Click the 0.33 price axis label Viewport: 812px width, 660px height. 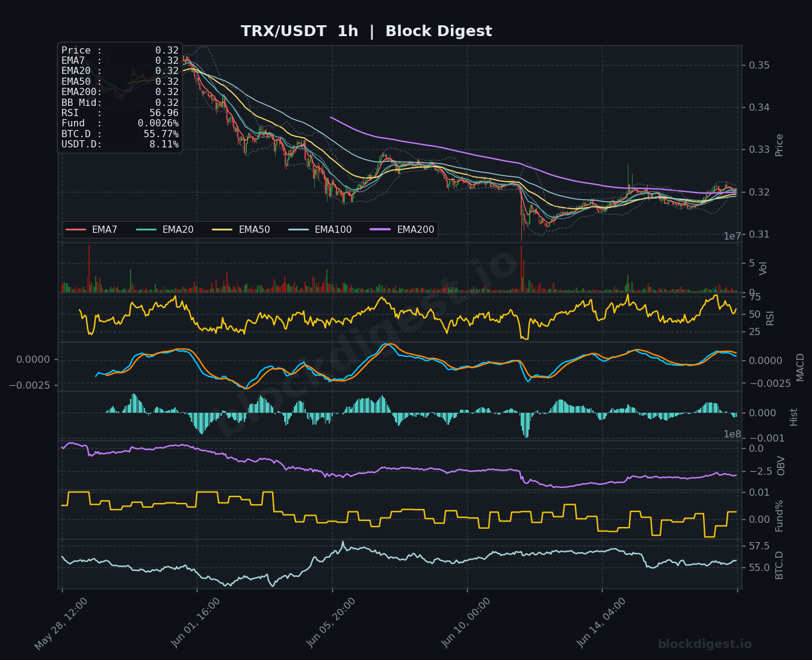coord(759,149)
